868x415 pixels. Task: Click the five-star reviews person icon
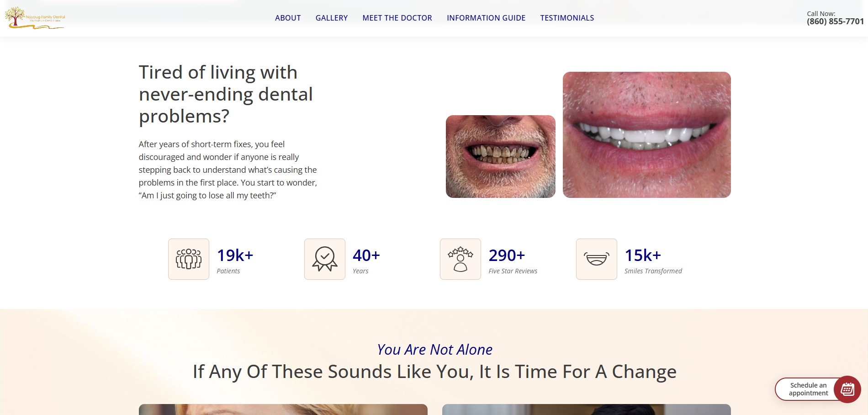point(460,259)
